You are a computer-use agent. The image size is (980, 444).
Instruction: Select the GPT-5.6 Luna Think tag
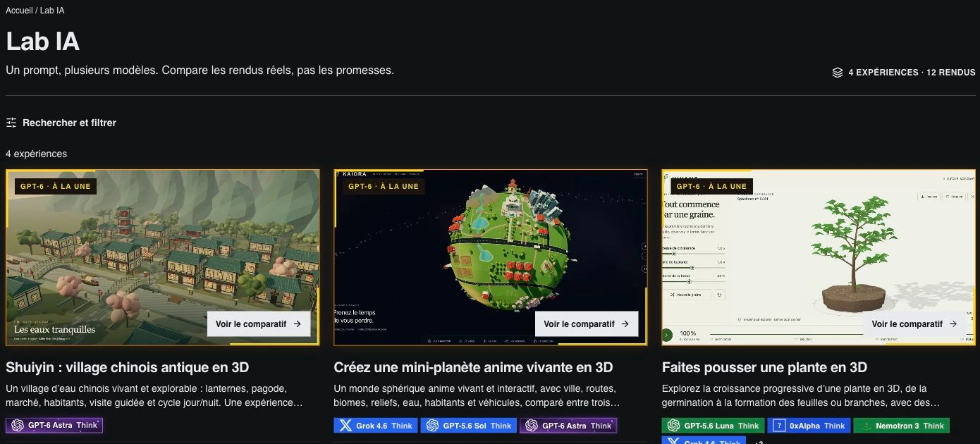pyautogui.click(x=713, y=426)
